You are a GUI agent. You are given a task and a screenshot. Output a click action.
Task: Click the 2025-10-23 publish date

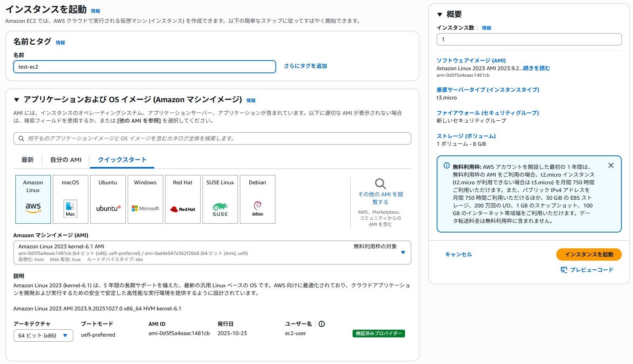(232, 333)
